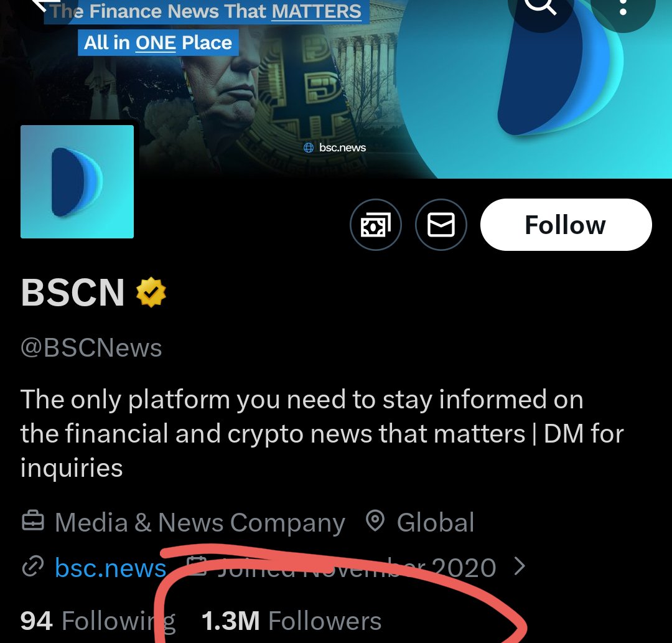Tap the Global location label
The width and height of the screenshot is (672, 643).
coord(436,523)
